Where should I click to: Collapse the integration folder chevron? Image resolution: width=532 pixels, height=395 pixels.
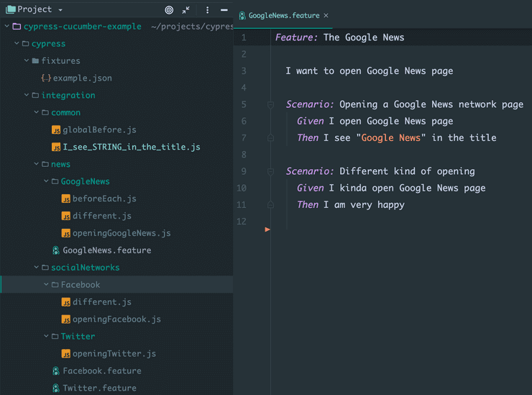[27, 95]
